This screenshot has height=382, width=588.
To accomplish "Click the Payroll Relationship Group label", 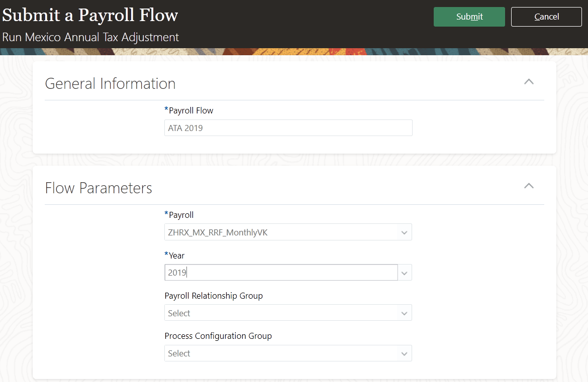I will pos(214,296).
